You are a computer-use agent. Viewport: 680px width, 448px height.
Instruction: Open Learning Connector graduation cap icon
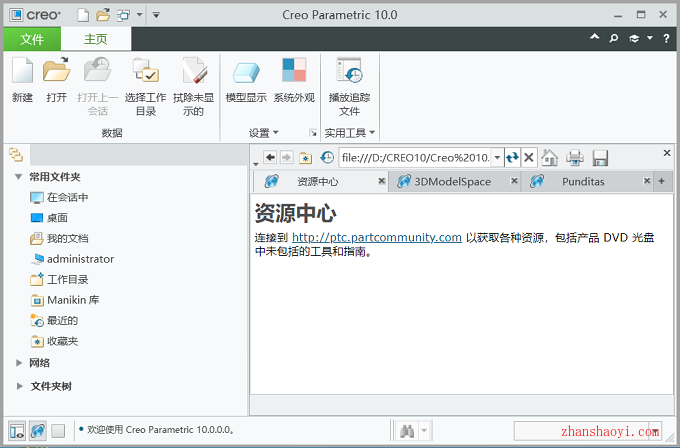(x=634, y=39)
